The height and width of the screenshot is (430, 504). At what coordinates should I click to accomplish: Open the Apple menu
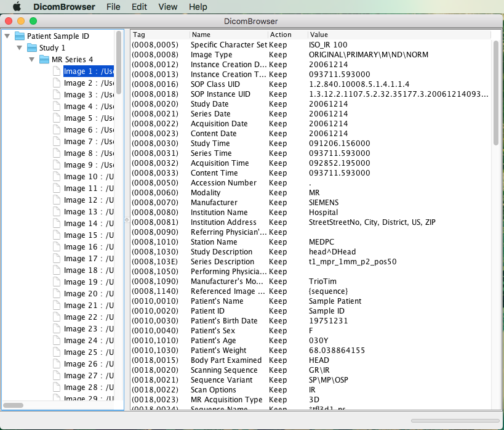17,7
